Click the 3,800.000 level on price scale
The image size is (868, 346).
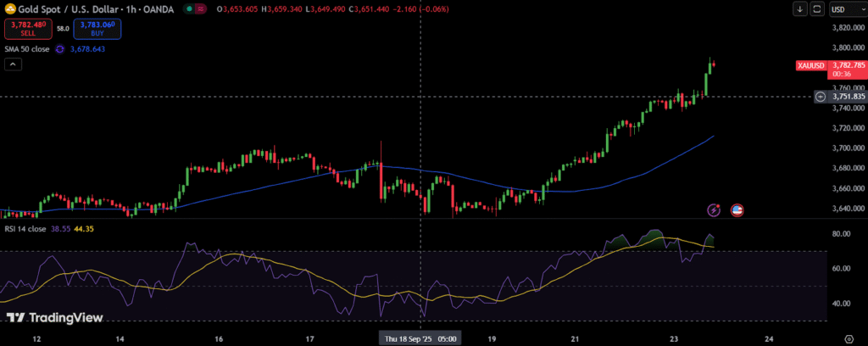click(848, 27)
